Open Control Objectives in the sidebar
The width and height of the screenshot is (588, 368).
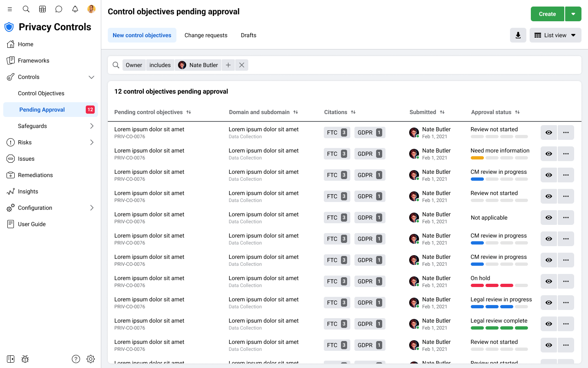(x=41, y=93)
